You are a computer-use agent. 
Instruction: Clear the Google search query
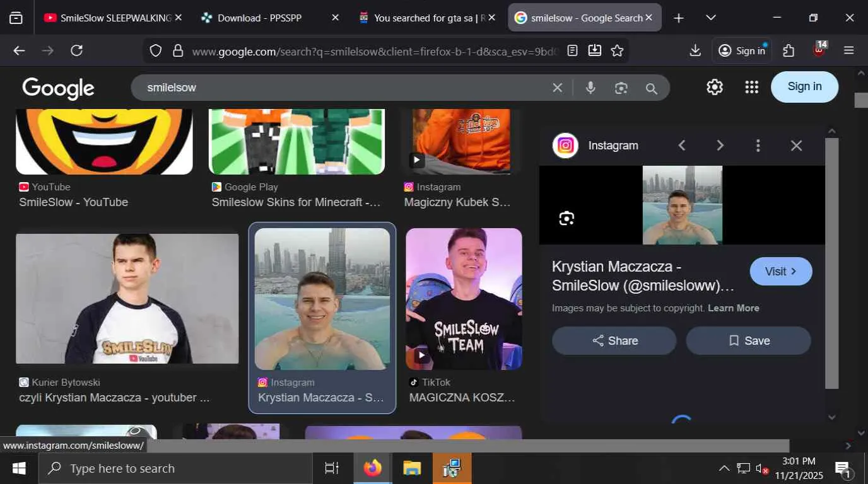557,88
